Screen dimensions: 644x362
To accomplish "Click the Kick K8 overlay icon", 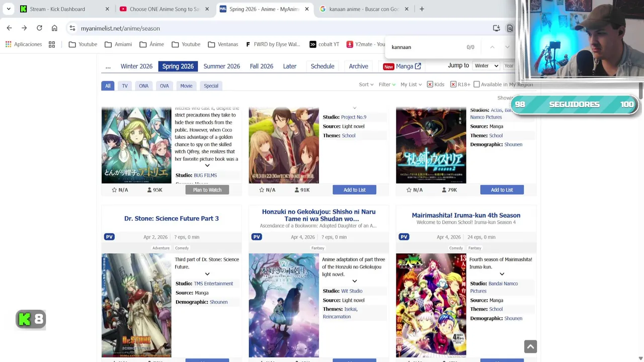I will (x=31, y=319).
